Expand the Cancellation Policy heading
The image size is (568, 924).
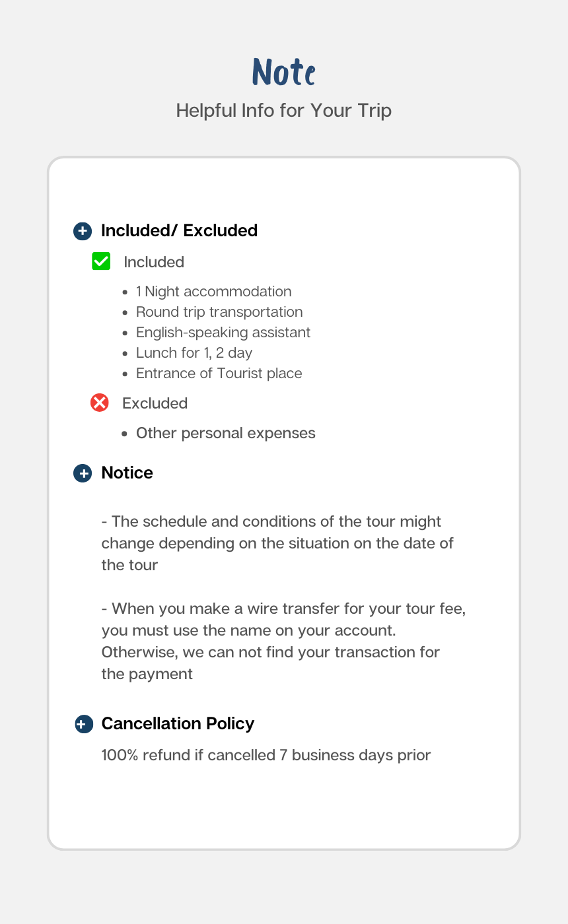(178, 723)
